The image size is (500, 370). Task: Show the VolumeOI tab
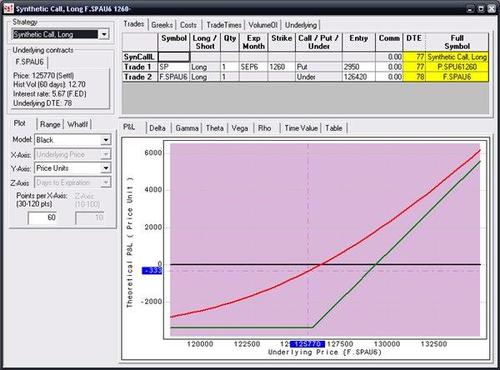[263, 25]
